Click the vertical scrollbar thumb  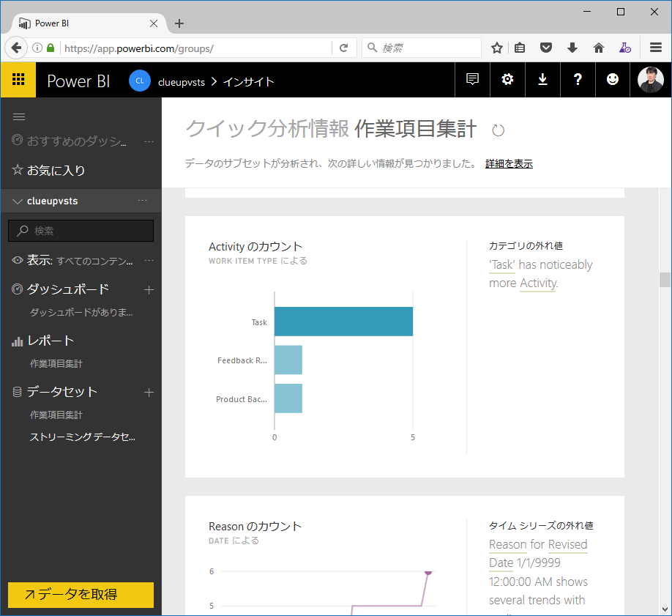click(664, 280)
